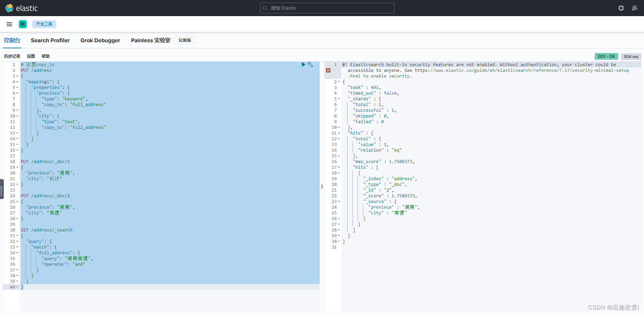Click the # 设置copy_to comment line
The image size is (644, 314).
coord(38,65)
